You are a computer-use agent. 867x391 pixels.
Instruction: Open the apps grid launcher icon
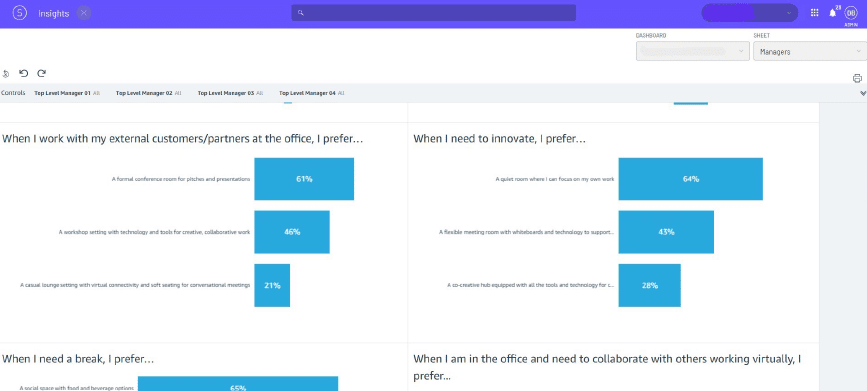tap(814, 13)
